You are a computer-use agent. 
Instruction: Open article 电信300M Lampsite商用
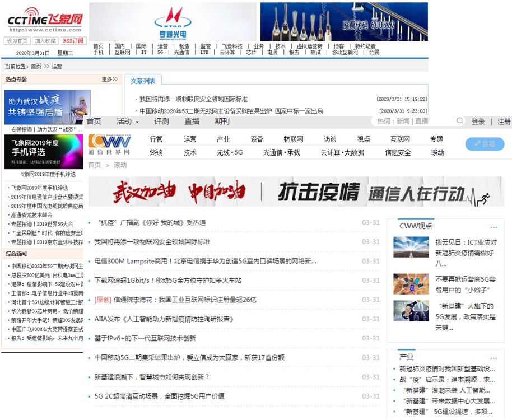(206, 261)
